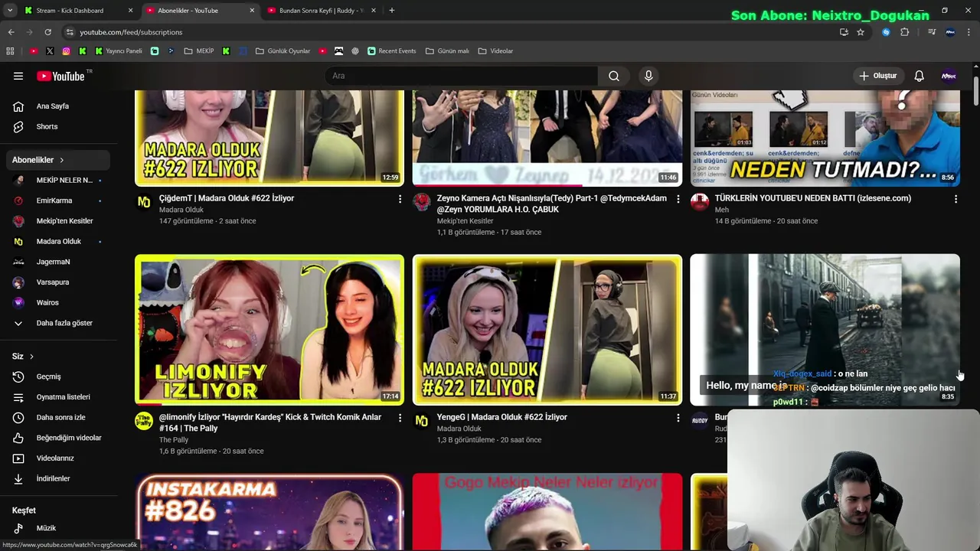Open Müzik under Keşfet
The height and width of the screenshot is (551, 980).
click(x=60, y=528)
